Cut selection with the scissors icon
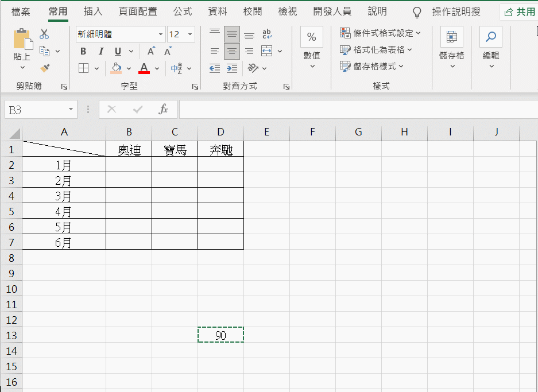Screen dimensions: 538x392 click(x=44, y=34)
